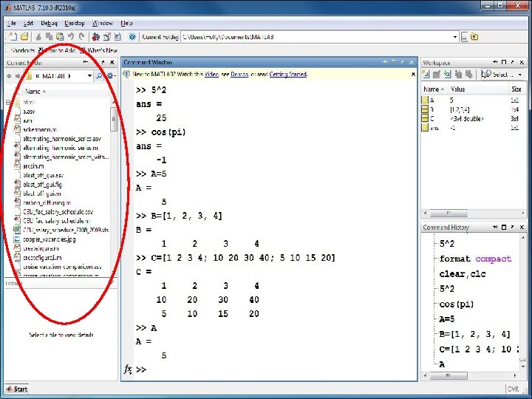This screenshot has height=399, width=532.
Task: Click the What's New shortcut
Action: [99, 50]
